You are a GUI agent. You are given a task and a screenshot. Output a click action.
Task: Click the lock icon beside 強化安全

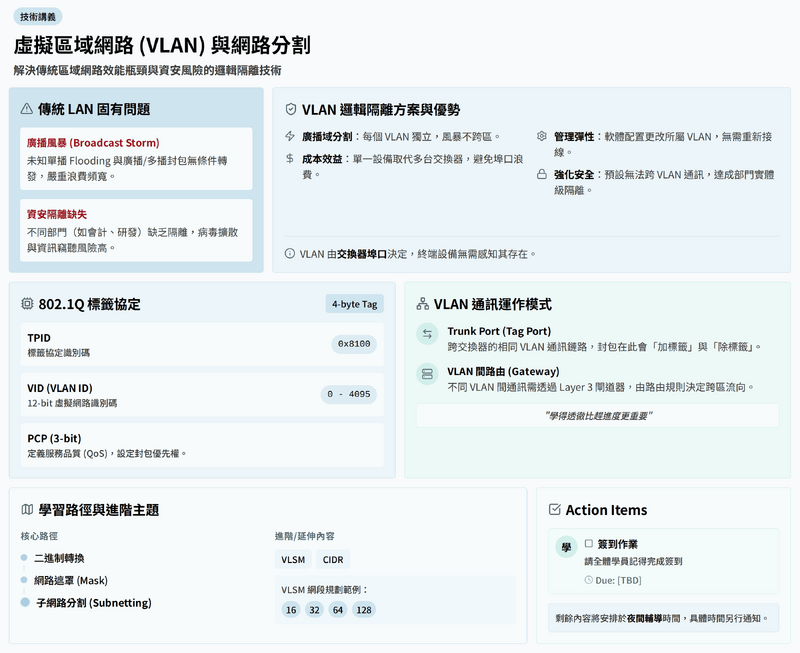(x=542, y=174)
